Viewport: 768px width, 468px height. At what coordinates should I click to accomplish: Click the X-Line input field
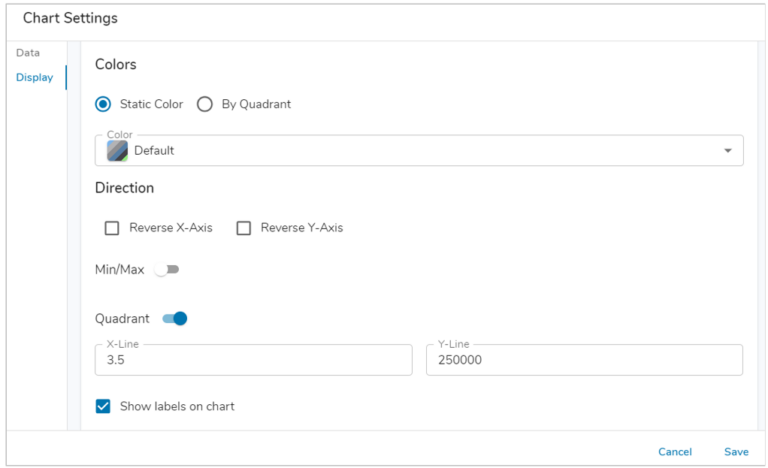(254, 360)
